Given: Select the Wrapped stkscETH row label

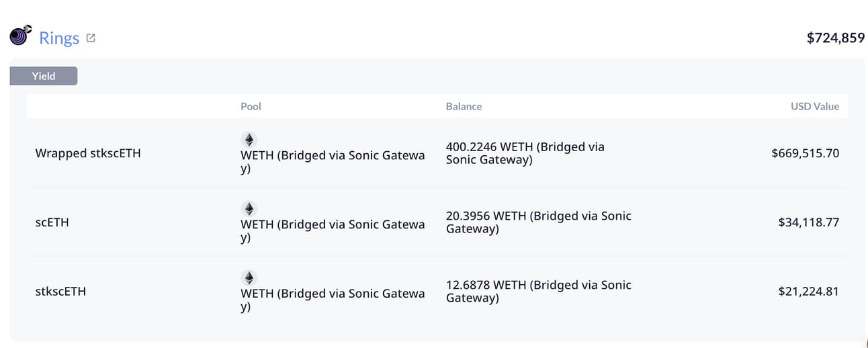Looking at the screenshot, I should coord(88,153).
